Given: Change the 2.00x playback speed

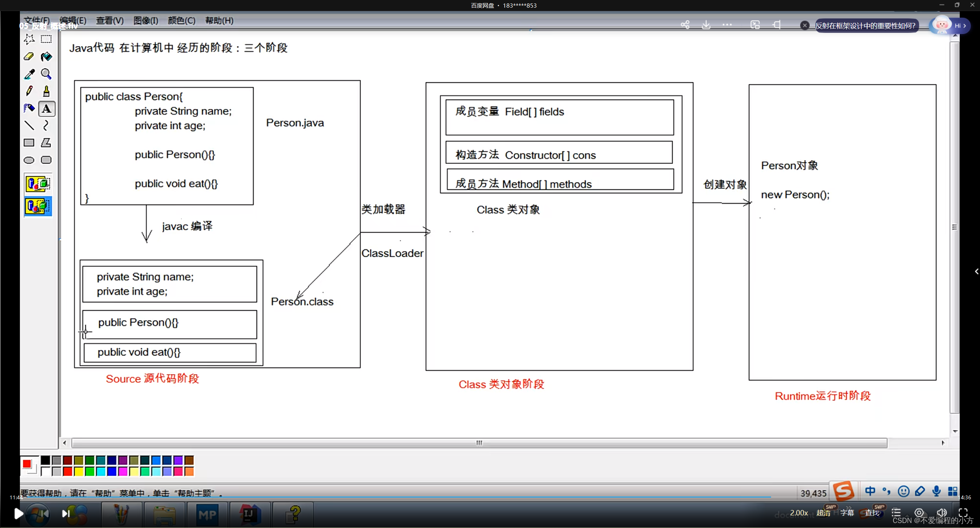Looking at the screenshot, I should [799, 513].
